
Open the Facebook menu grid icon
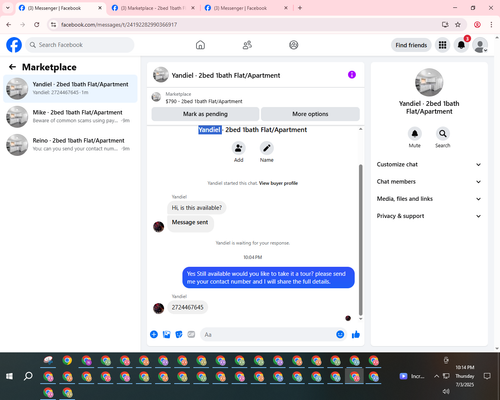coord(442,45)
